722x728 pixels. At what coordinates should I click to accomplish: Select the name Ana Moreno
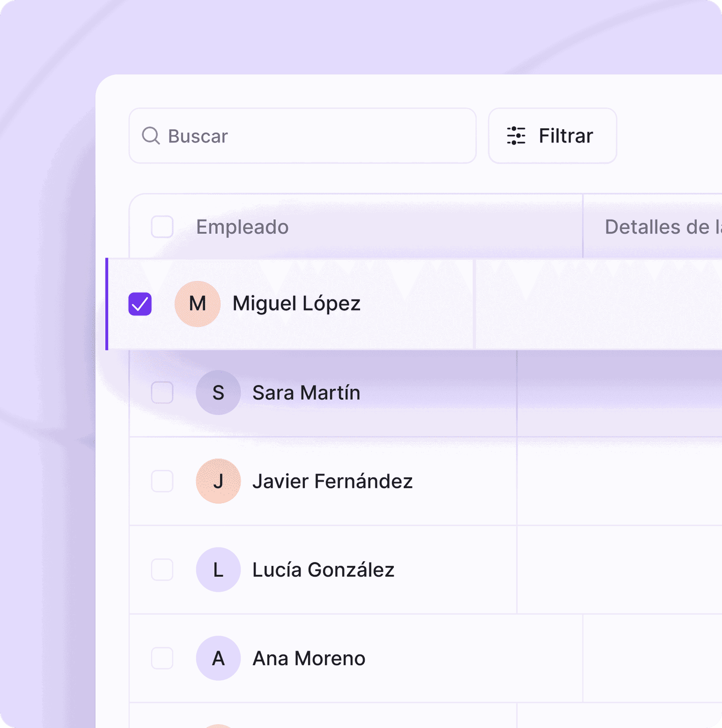309,658
